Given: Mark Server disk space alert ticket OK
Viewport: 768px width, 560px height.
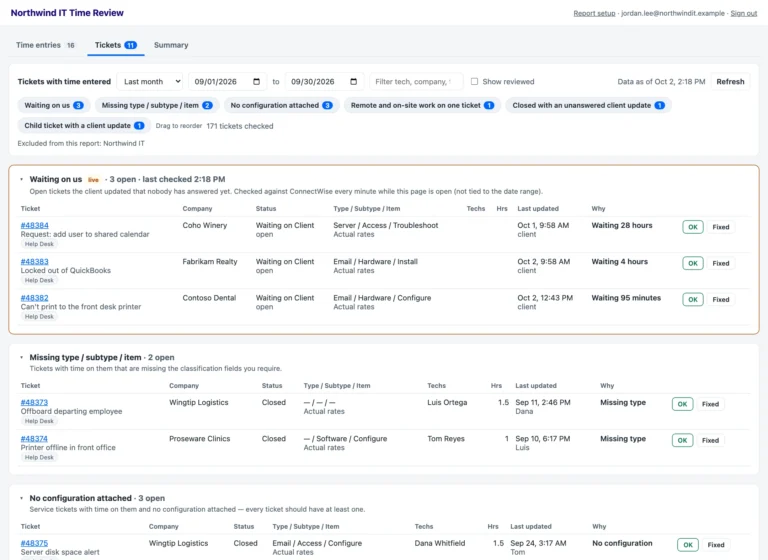Looking at the screenshot, I should point(688,545).
